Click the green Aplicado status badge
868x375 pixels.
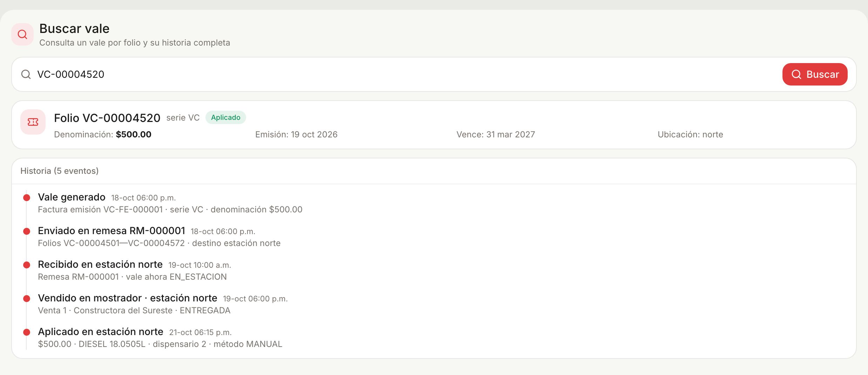[226, 117]
